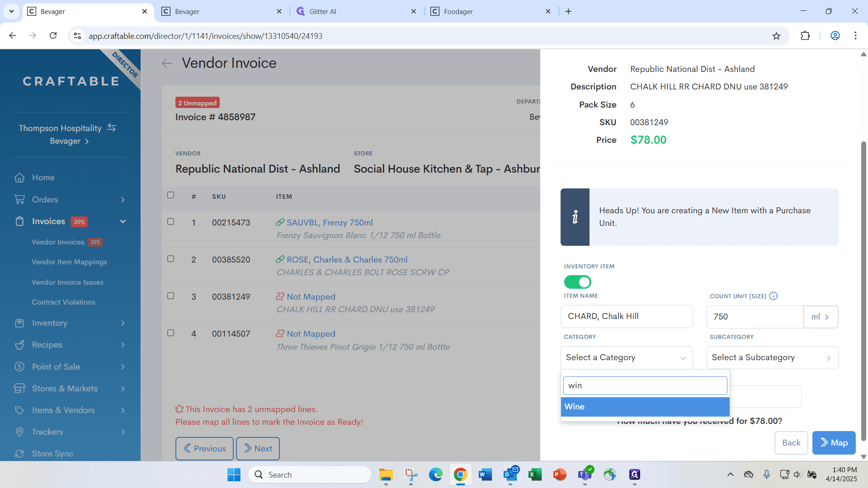This screenshot has width=868, height=488.
Task: Open the ml unit selector
Action: (821, 317)
